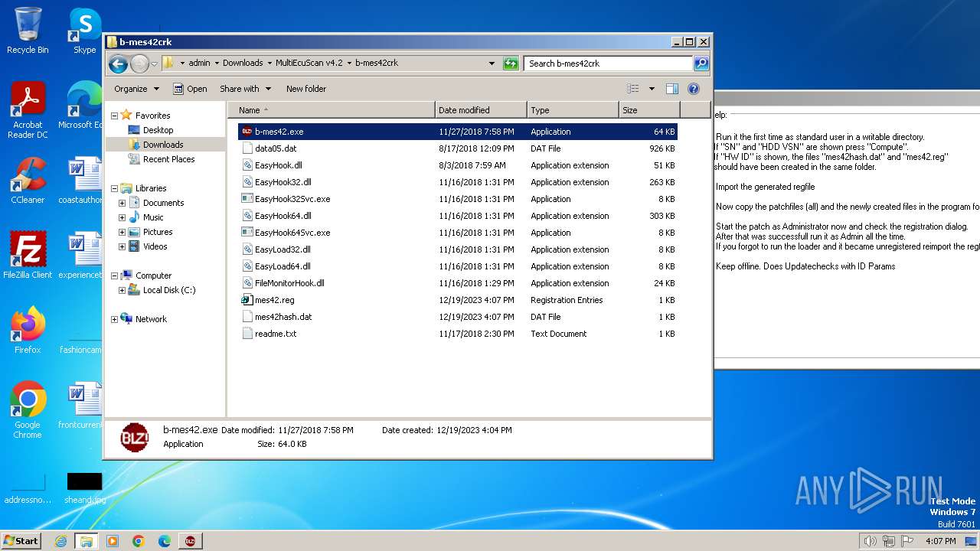The height and width of the screenshot is (551, 980).
Task: Open Explorer help question mark icon
Action: pyautogui.click(x=694, y=89)
